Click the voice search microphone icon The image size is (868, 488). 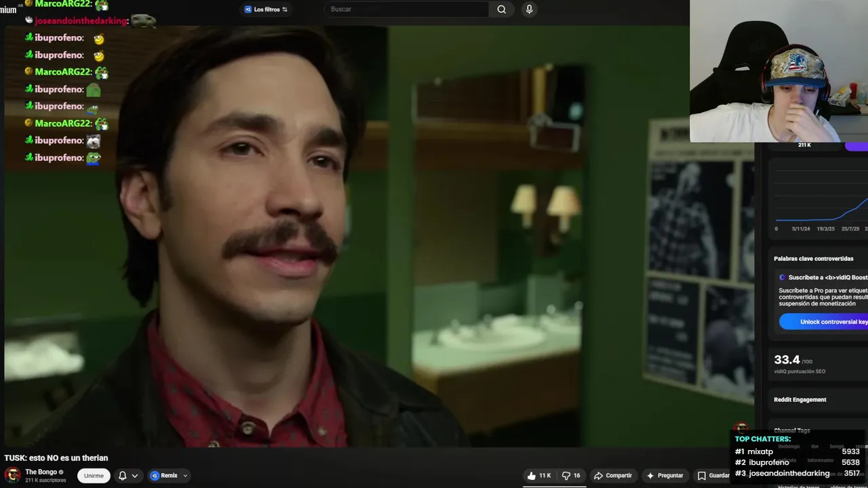530,9
